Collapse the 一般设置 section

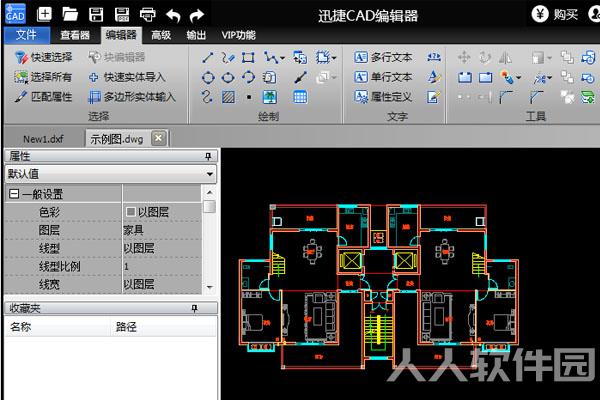pyautogui.click(x=14, y=194)
